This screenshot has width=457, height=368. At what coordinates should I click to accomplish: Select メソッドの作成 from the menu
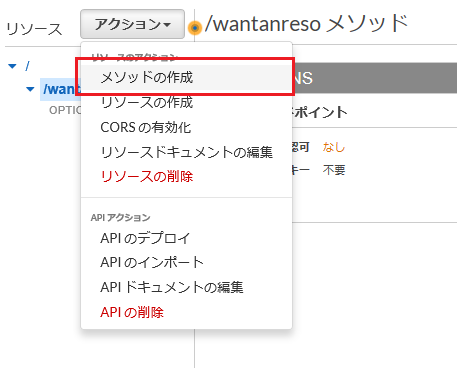tap(187, 77)
